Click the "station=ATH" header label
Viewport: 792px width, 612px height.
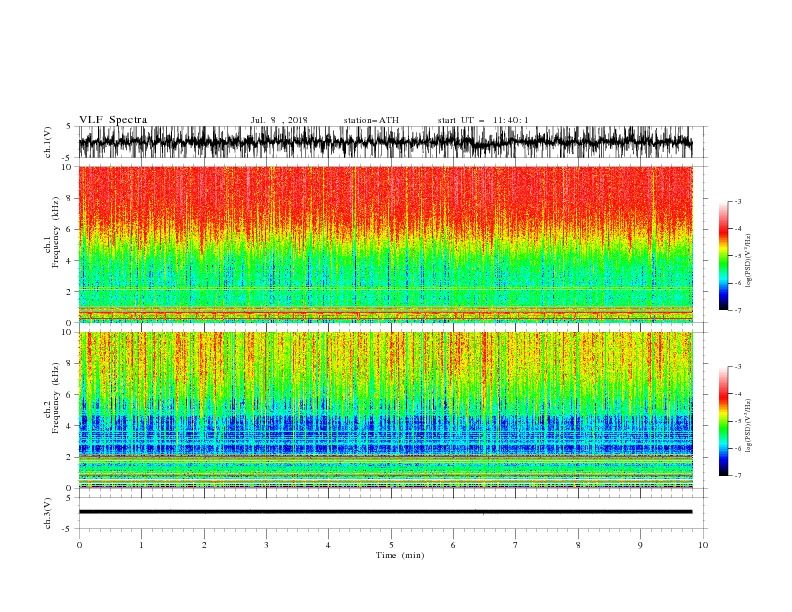tap(371, 120)
